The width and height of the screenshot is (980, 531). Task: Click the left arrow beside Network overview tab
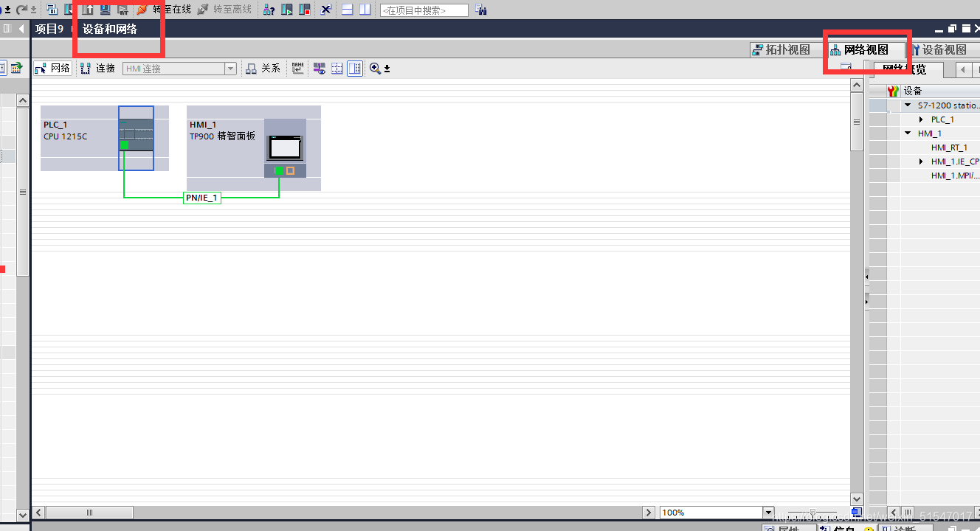pyautogui.click(x=963, y=70)
